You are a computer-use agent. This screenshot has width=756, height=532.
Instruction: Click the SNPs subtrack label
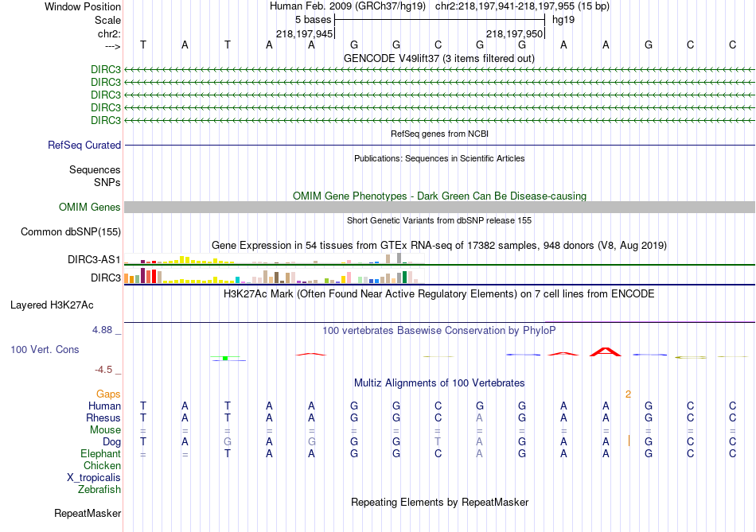pos(107,183)
